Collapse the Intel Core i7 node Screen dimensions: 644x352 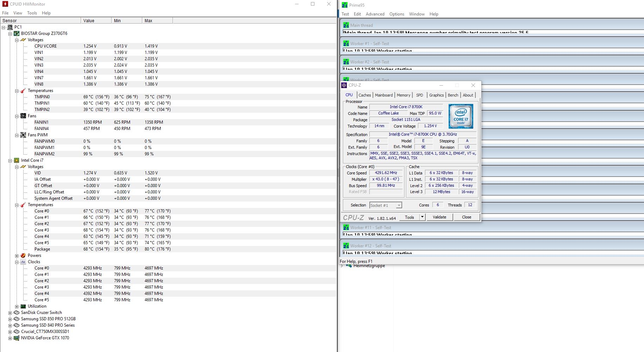click(10, 160)
